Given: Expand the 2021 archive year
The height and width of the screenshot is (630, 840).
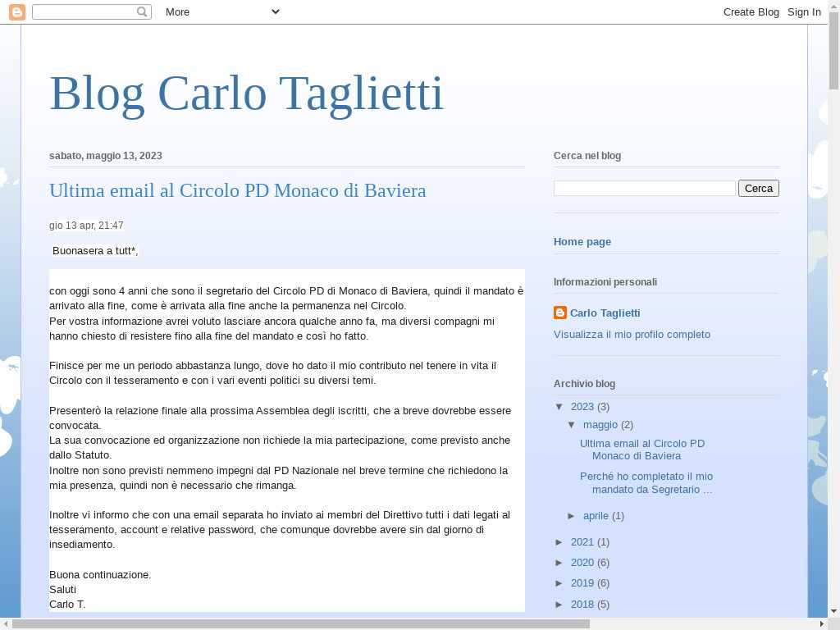Looking at the screenshot, I should pos(559,542).
